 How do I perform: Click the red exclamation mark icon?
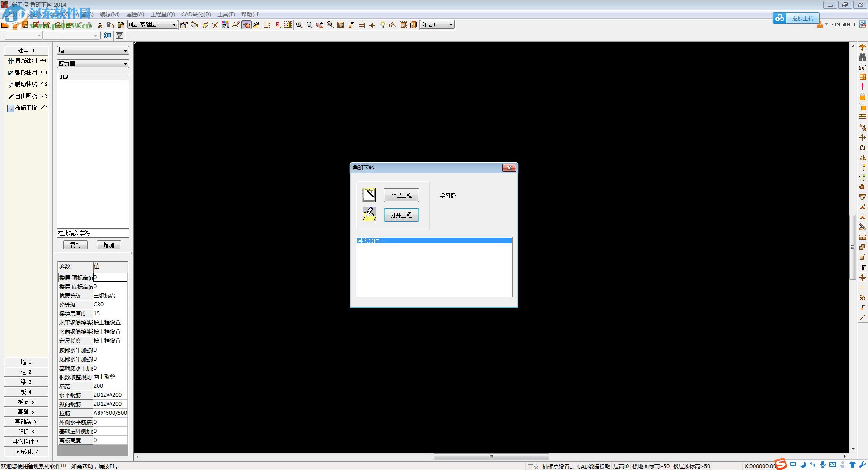(x=862, y=87)
